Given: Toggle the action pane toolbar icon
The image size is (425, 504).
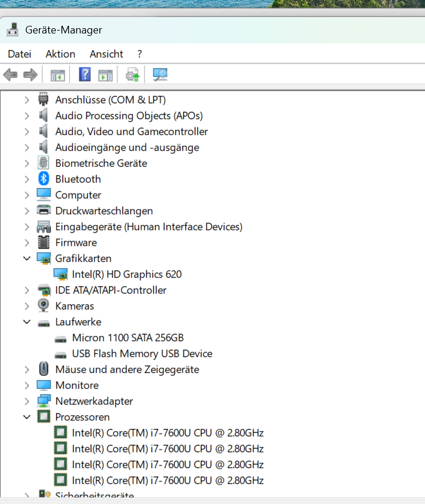Looking at the screenshot, I should point(106,76).
